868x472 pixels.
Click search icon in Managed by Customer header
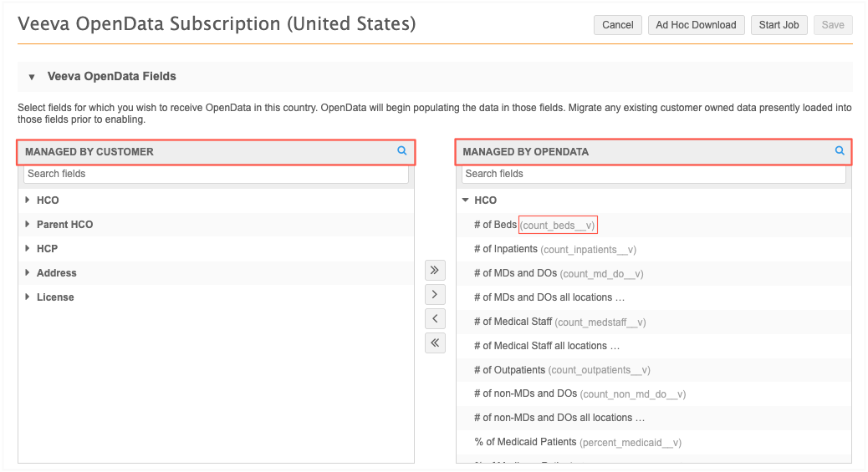pos(402,150)
